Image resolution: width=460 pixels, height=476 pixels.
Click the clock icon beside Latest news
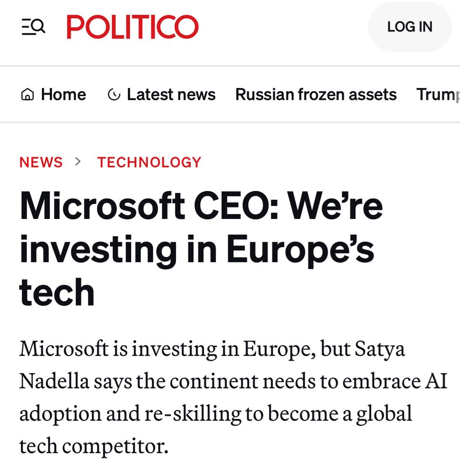(114, 95)
